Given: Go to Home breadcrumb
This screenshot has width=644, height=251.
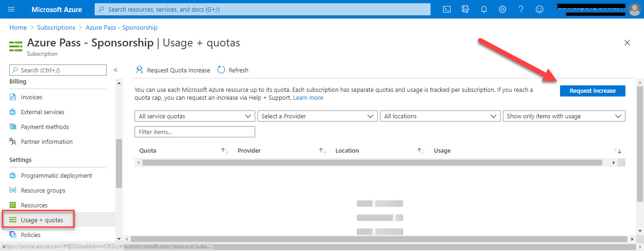Looking at the screenshot, I should click(x=18, y=27).
